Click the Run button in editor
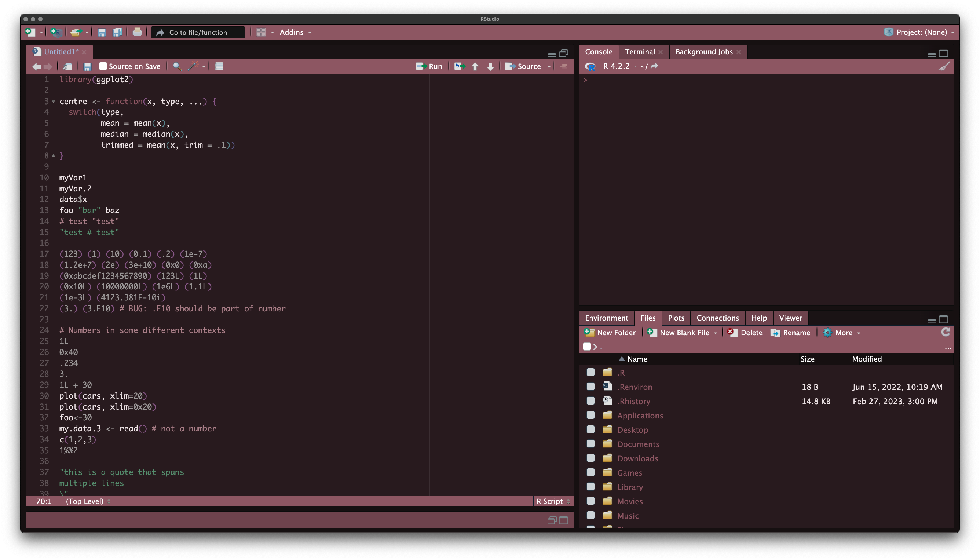The height and width of the screenshot is (560, 980). [429, 66]
